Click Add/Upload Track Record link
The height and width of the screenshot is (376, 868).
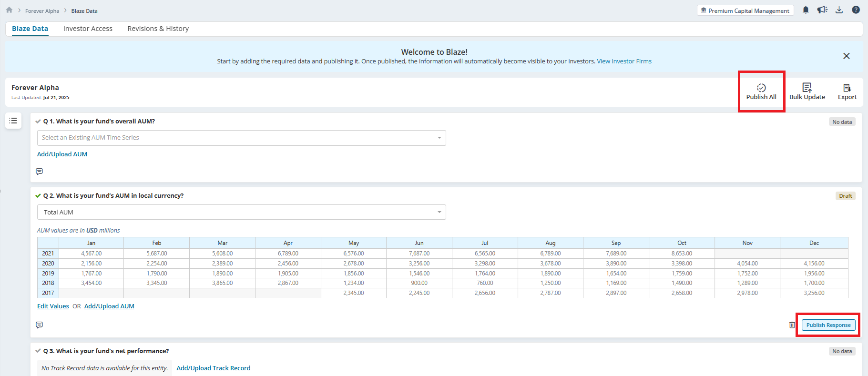(x=213, y=368)
